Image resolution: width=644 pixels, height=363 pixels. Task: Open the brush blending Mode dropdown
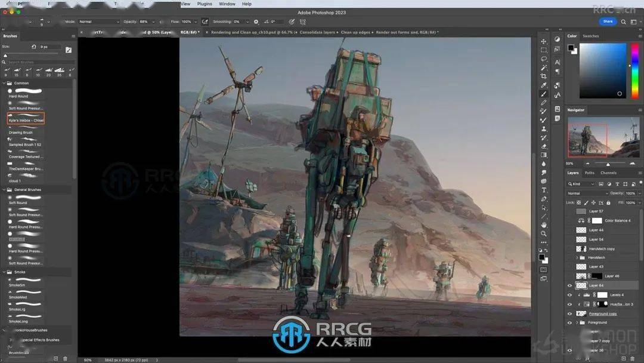pos(98,21)
